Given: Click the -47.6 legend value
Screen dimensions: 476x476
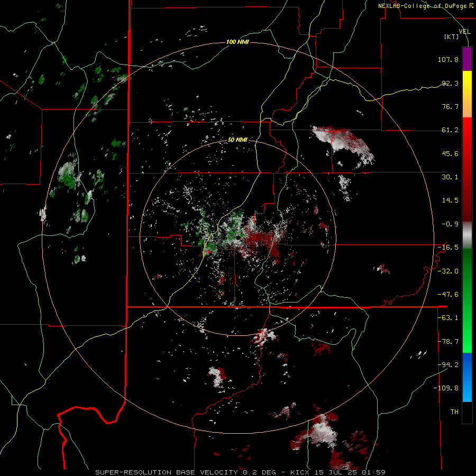Looking at the screenshot, I should coord(448,295).
